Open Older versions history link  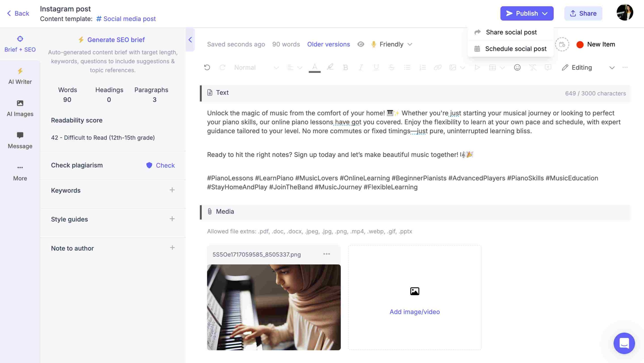(x=329, y=44)
